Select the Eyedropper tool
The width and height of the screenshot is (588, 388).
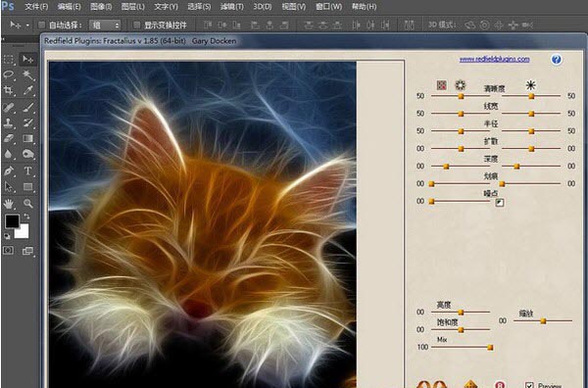point(27,90)
